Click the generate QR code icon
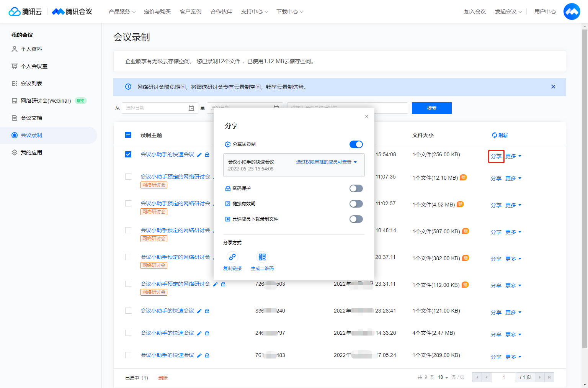Viewport: 588px width, 388px height. [x=262, y=257]
